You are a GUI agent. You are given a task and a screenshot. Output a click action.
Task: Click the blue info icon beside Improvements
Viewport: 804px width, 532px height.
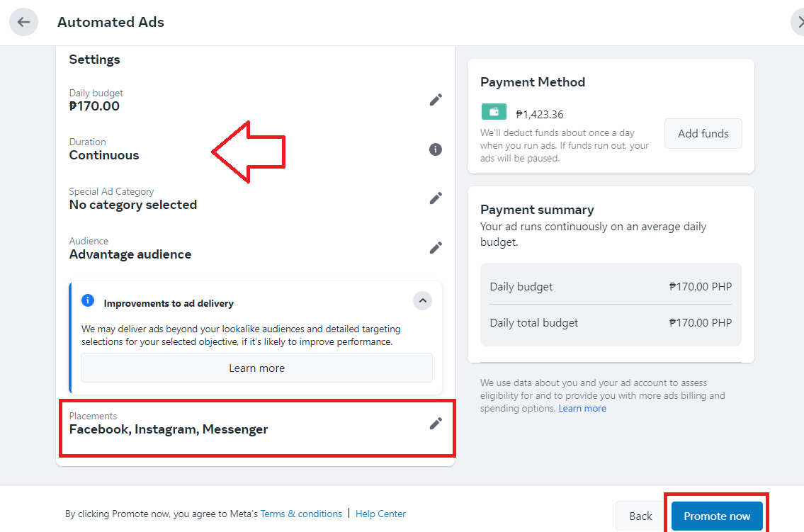88,300
